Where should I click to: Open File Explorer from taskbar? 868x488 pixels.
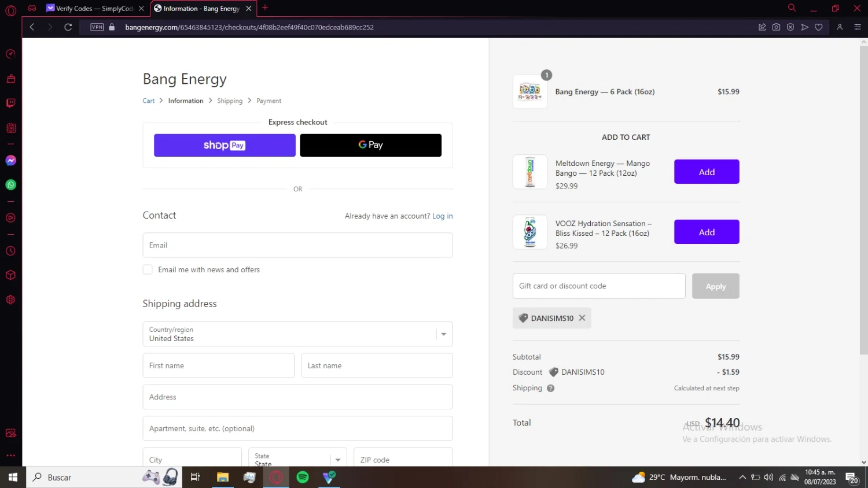point(223,477)
